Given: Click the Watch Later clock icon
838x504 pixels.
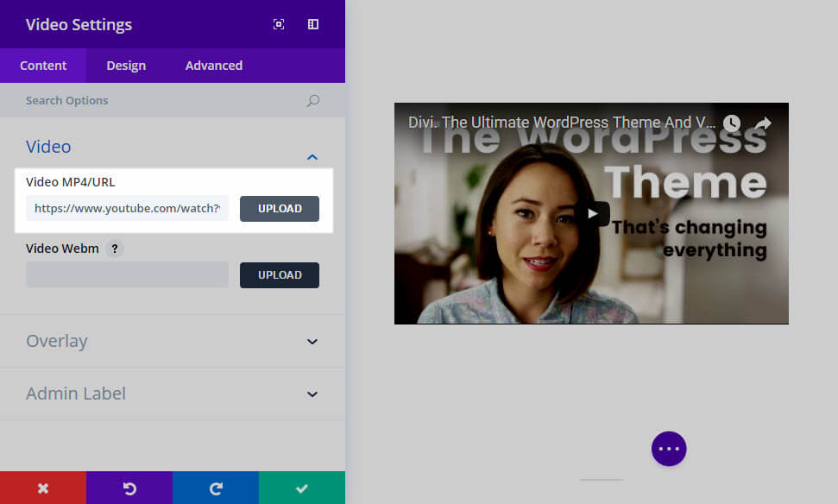Looking at the screenshot, I should tap(732, 123).
